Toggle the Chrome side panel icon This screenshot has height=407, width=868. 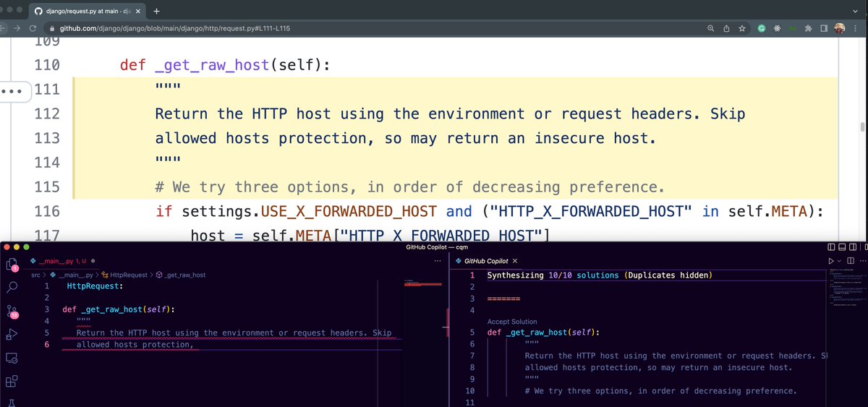(823, 28)
